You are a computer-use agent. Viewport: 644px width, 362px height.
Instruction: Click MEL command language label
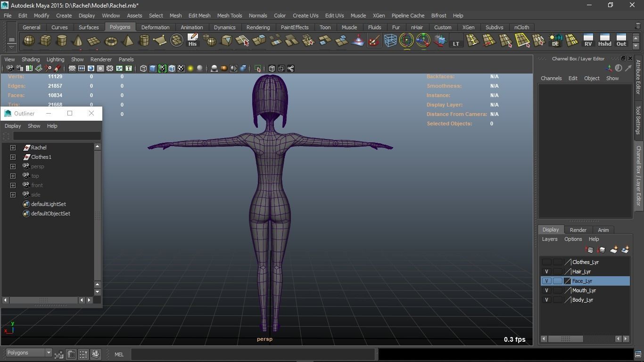(x=119, y=354)
